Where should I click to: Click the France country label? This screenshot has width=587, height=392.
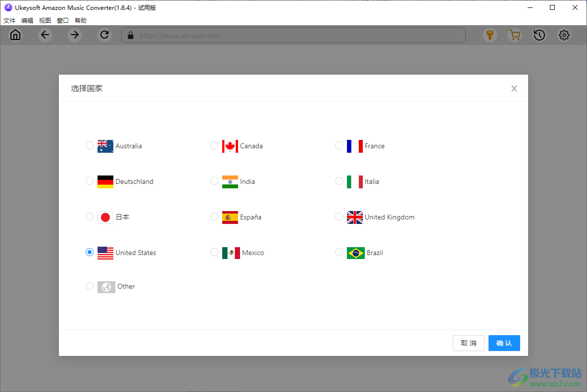(x=375, y=146)
